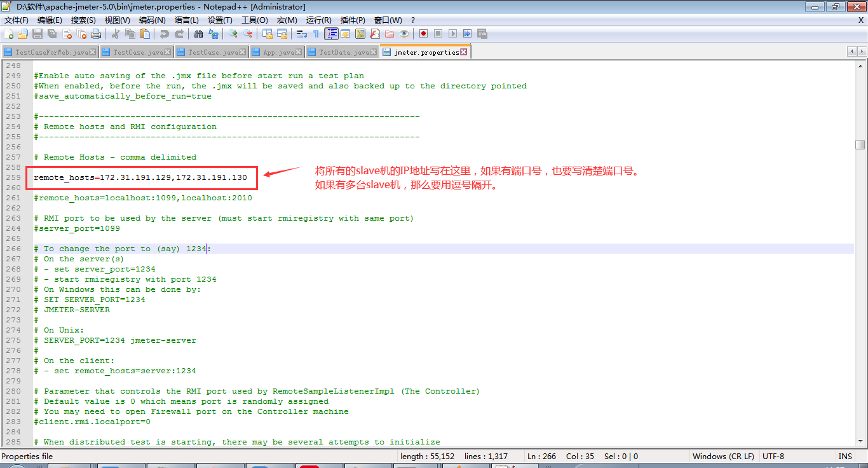Run macro multiple times icon
The height and width of the screenshot is (468, 868).
coord(467,34)
